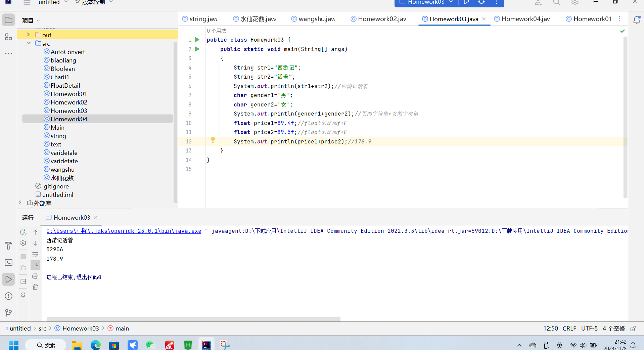Open the Git tool window icon
The image size is (644, 350).
(x=9, y=313)
